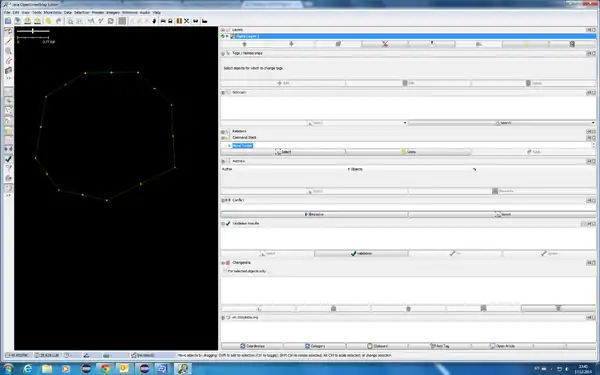Image resolution: width=600 pixels, height=375 pixels.
Task: Toggle the active-layer indicator for Data Layer 1
Action: coord(223,36)
